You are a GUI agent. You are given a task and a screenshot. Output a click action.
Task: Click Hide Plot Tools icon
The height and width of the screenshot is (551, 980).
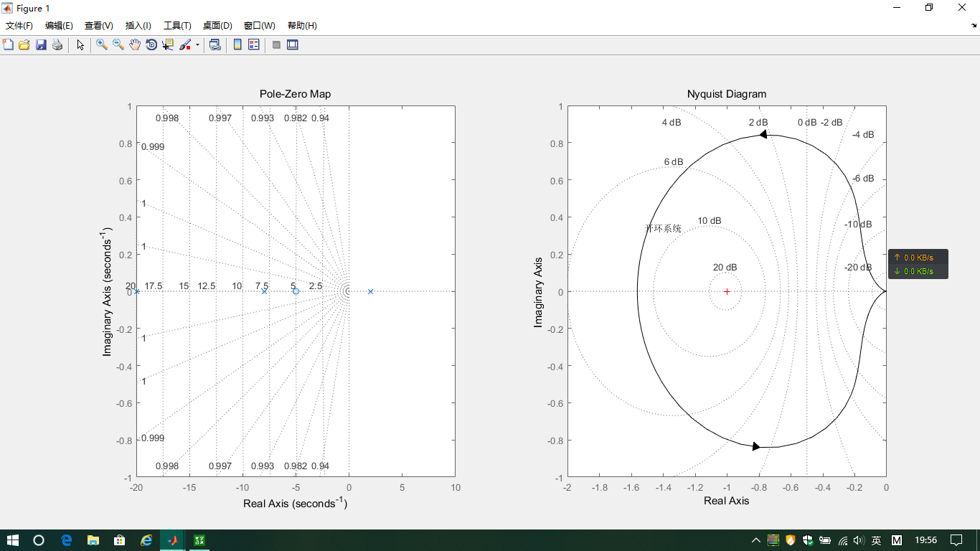276,44
